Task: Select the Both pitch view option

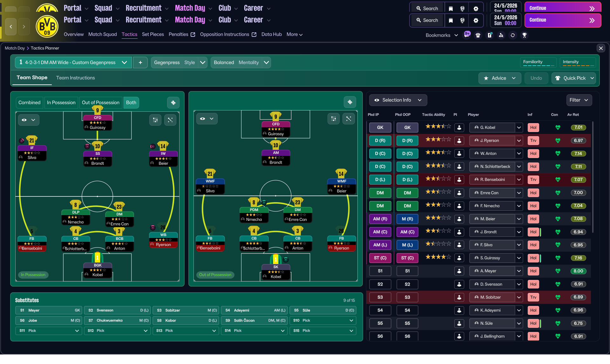Action: [x=131, y=103]
